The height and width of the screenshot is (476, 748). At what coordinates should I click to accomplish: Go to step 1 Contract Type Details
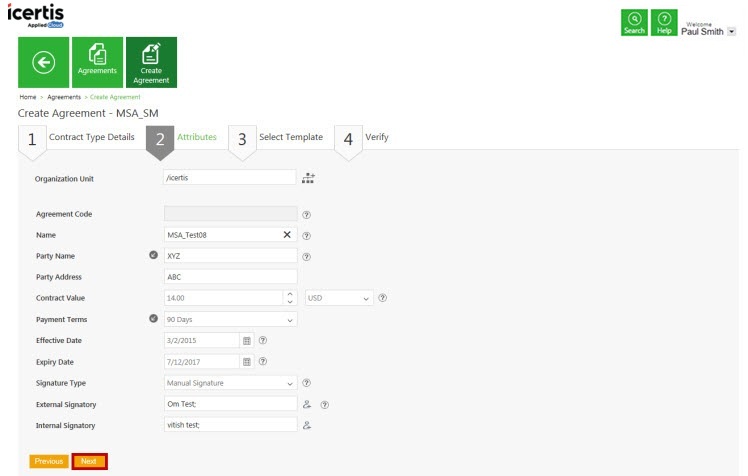pyautogui.click(x=90, y=137)
